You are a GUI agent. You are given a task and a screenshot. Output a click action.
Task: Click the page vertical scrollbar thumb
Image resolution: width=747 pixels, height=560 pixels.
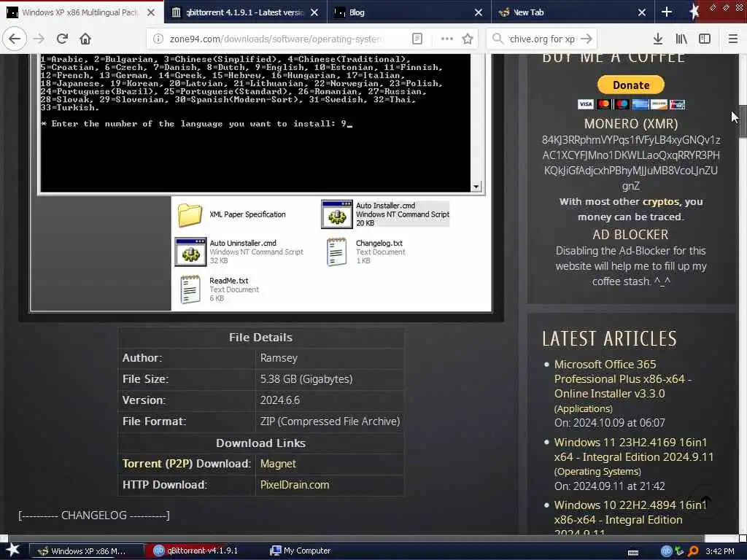click(743, 122)
